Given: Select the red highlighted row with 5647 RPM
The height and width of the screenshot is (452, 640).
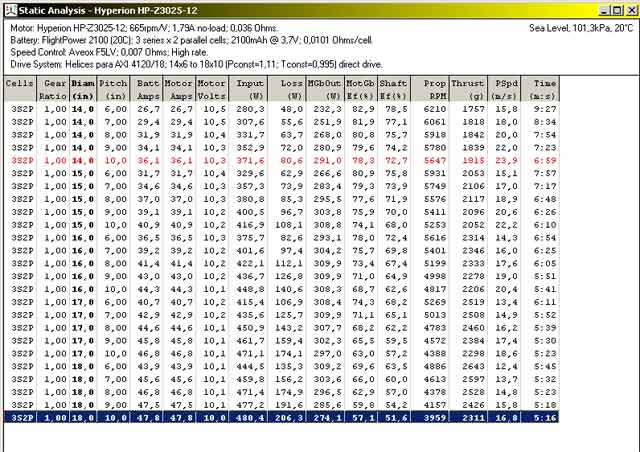Looking at the screenshot, I should click(320, 159).
